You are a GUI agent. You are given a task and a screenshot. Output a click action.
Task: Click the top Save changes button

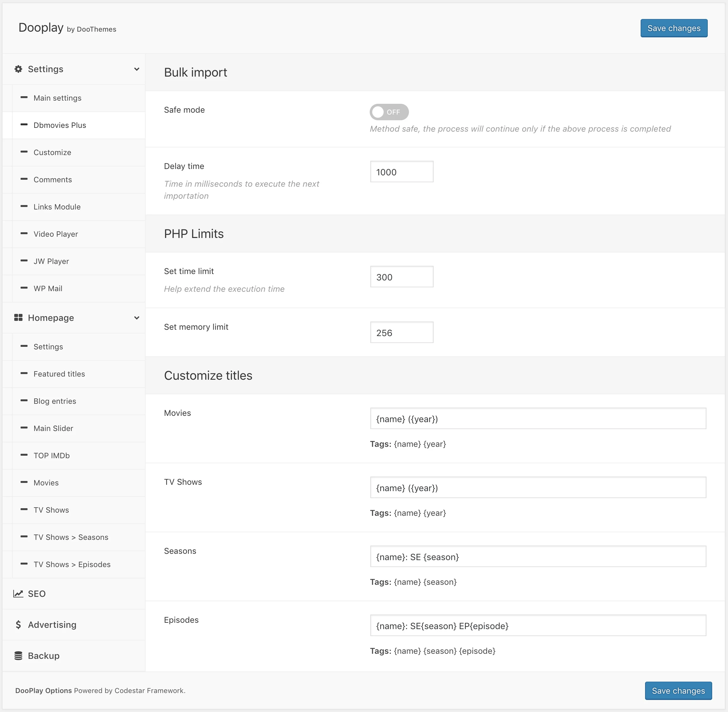click(674, 28)
